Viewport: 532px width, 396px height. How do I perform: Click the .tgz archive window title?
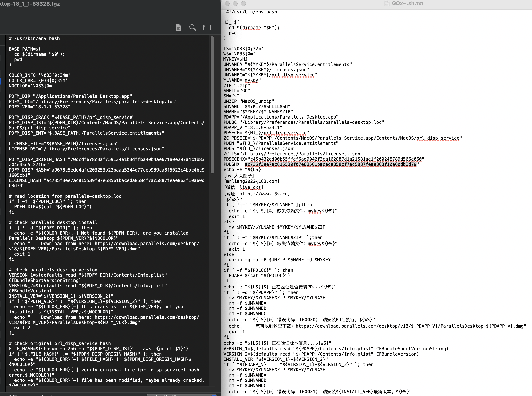point(30,4)
